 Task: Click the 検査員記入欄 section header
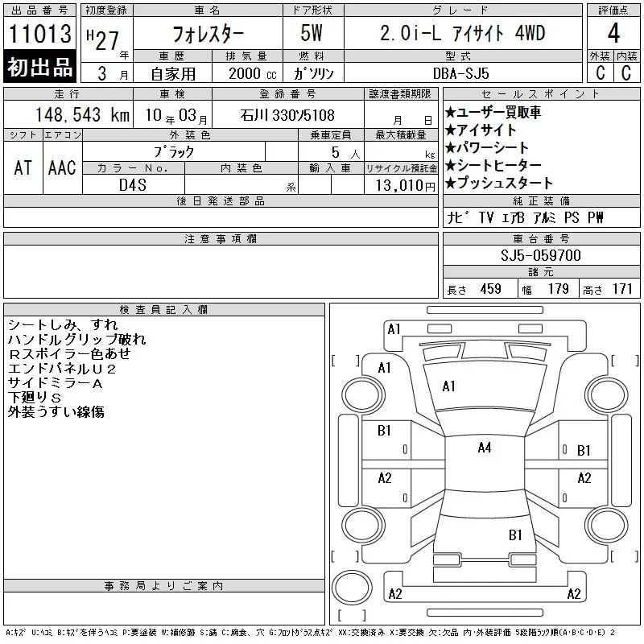pyautogui.click(x=164, y=310)
